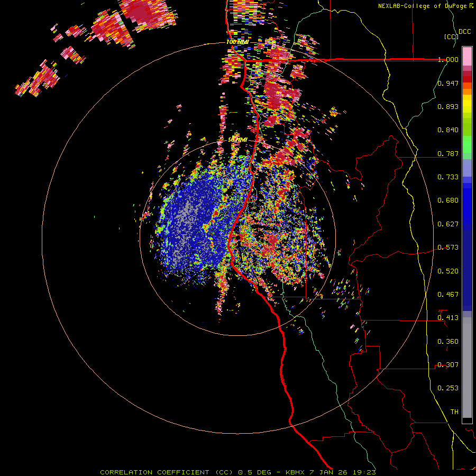Click the 0.253 legend value
Viewport: 476px width, 476px height.
[448, 388]
